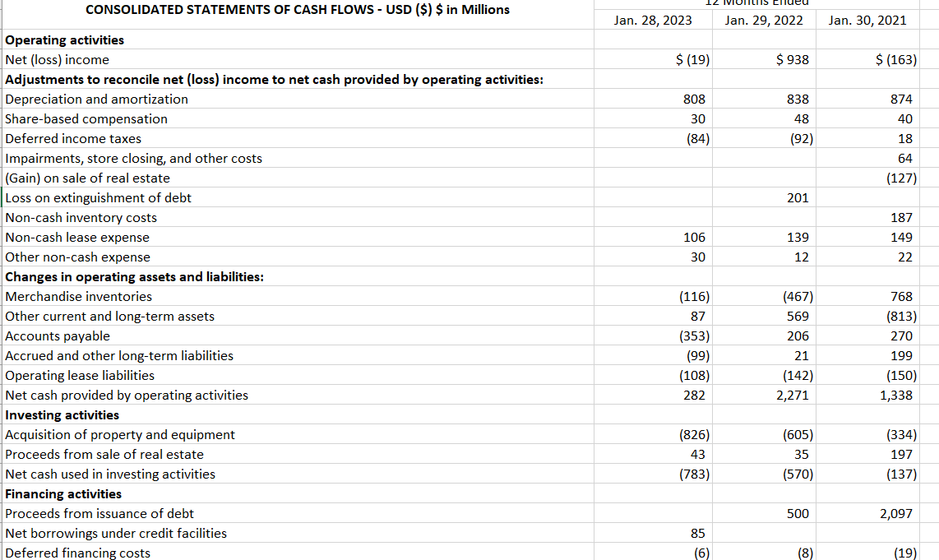Click the Jan. 30, 2021 column header
This screenshot has height=560, width=939.
[867, 20]
